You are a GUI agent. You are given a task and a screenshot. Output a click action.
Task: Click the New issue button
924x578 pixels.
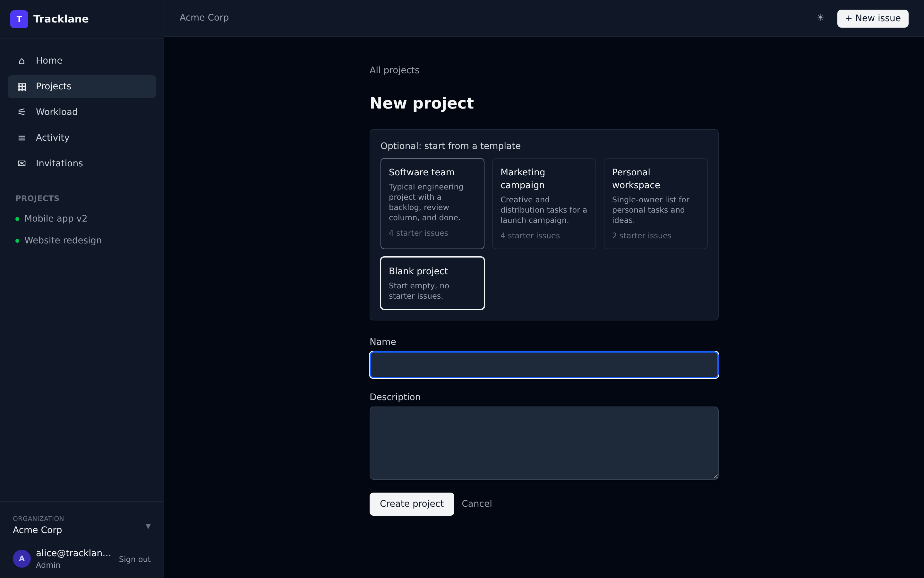click(x=872, y=18)
